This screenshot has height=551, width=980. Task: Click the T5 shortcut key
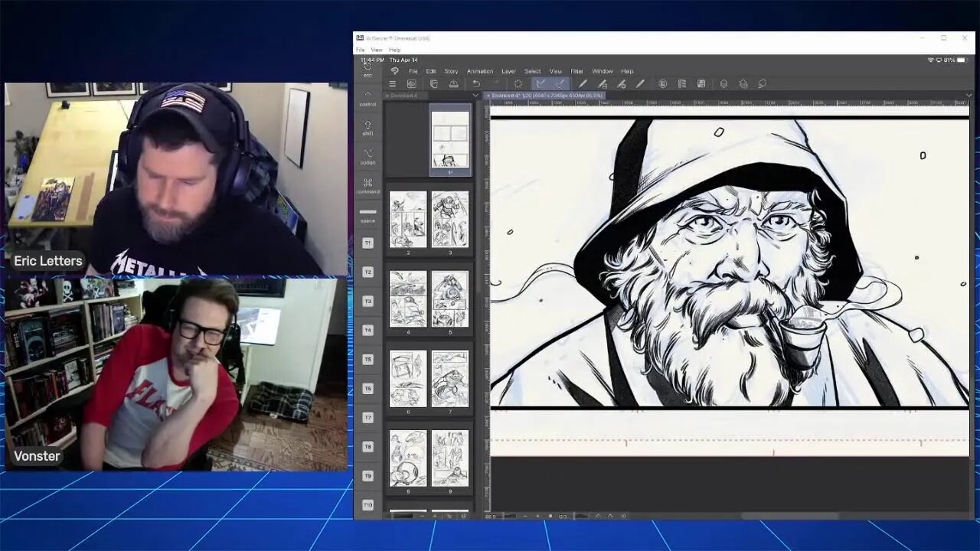(x=367, y=359)
